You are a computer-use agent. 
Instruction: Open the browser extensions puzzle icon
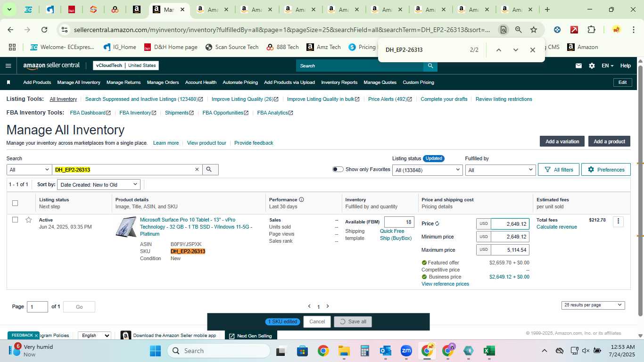pos(591,30)
